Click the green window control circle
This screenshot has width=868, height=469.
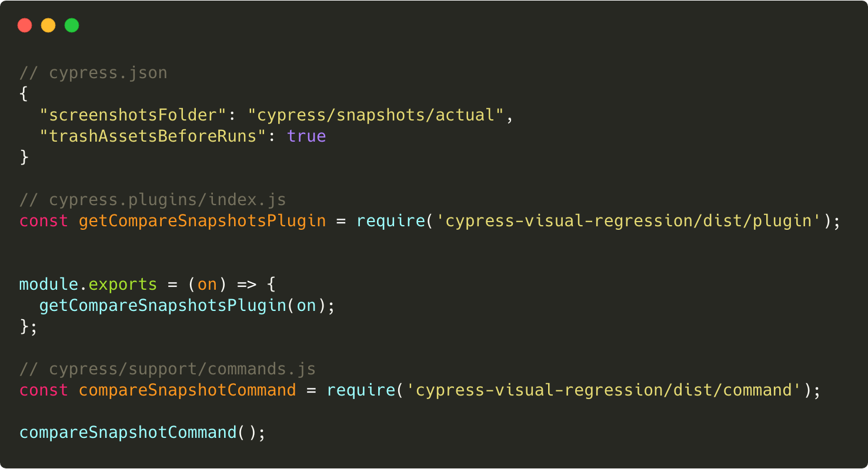(x=71, y=25)
